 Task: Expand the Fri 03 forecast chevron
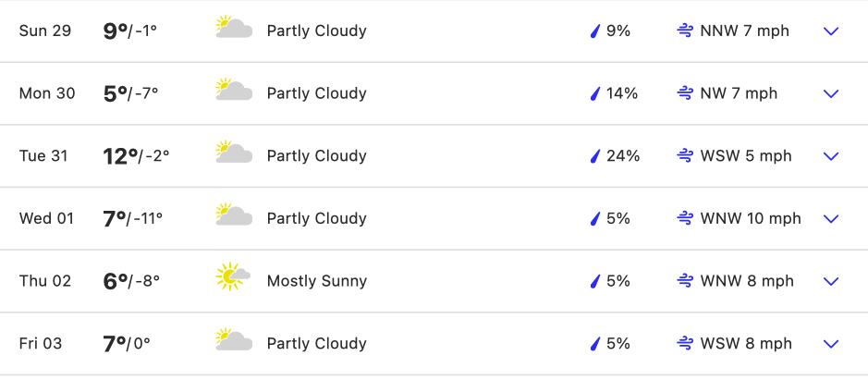[831, 344]
